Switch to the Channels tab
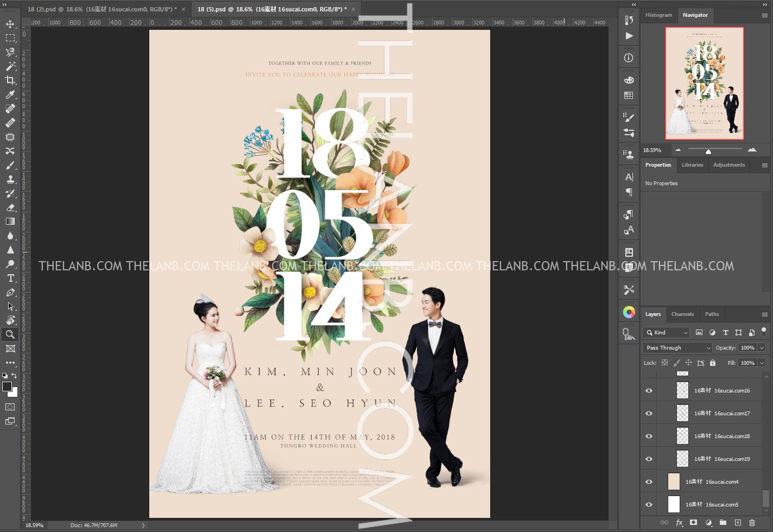 (682, 314)
